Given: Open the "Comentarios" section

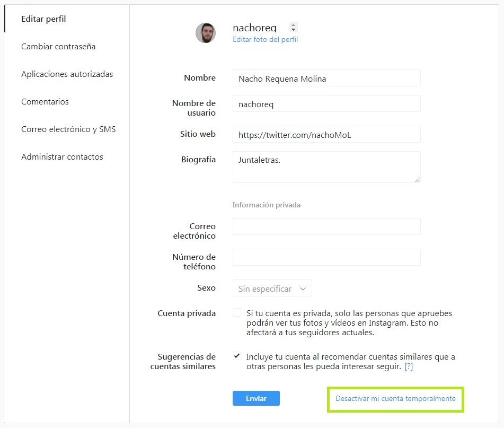Looking at the screenshot, I should tap(45, 102).
